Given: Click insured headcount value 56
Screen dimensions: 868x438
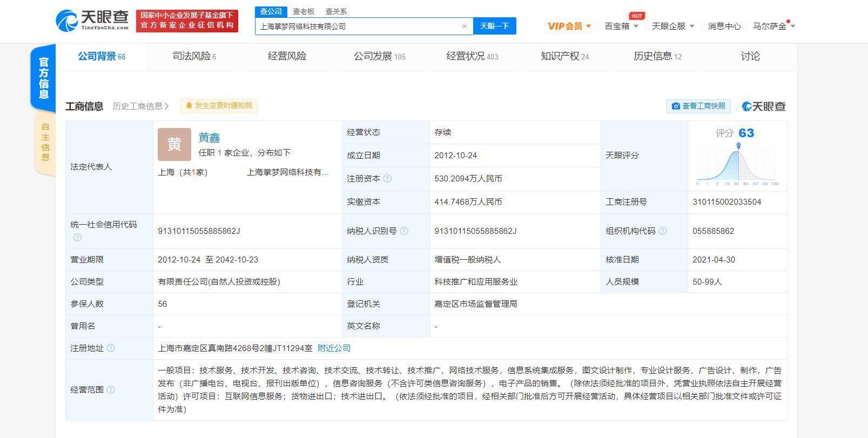Looking at the screenshot, I should [163, 304].
